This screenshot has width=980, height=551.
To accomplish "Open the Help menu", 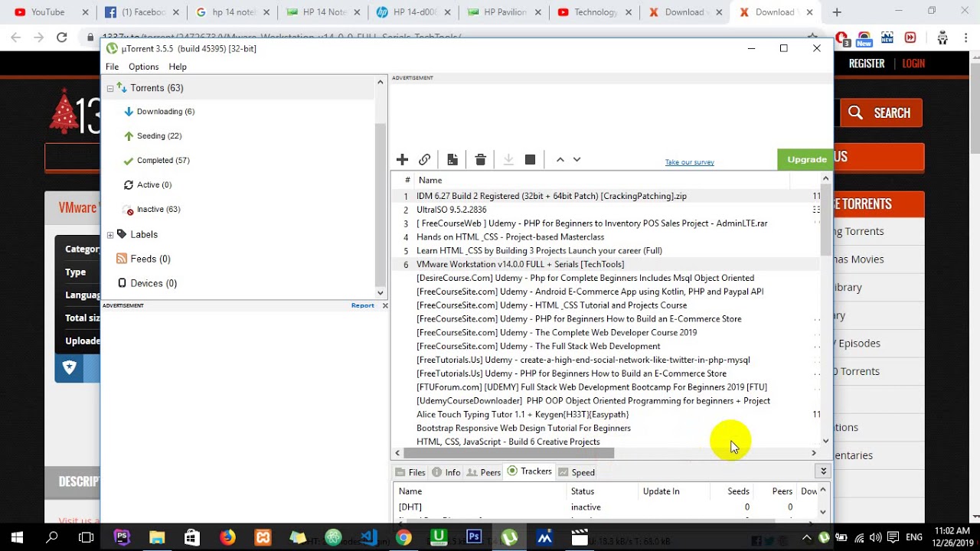I will [x=178, y=67].
